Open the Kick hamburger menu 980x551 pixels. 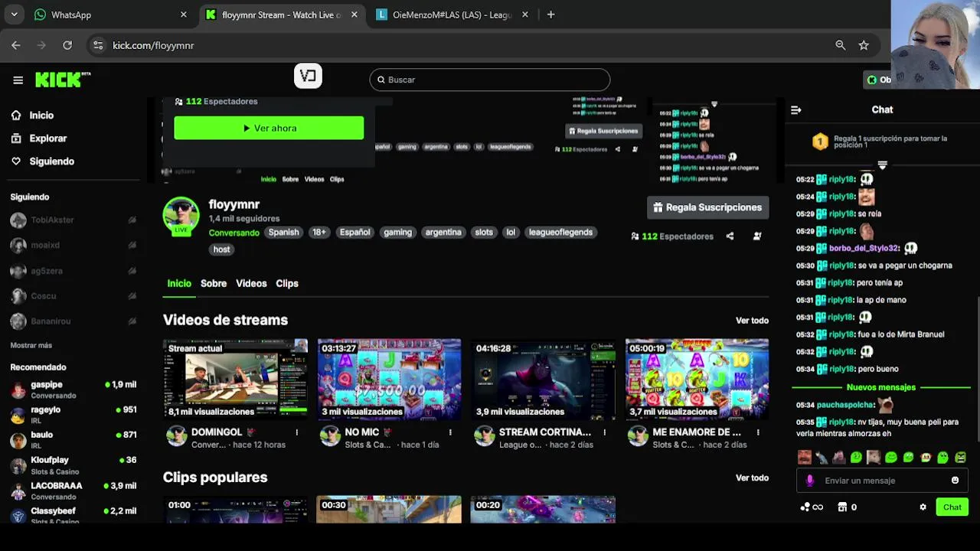(18, 80)
